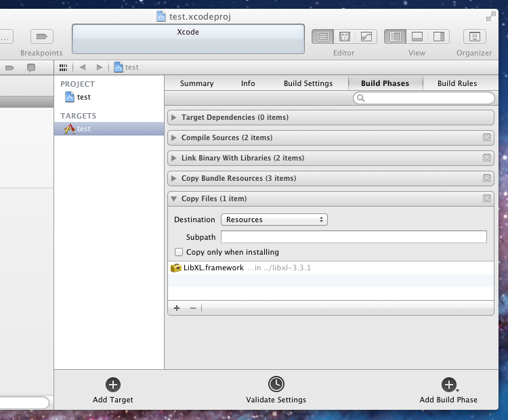Viewport: 508px width, 420px height.
Task: Collapse the Copy Files phase
Action: 174,198
